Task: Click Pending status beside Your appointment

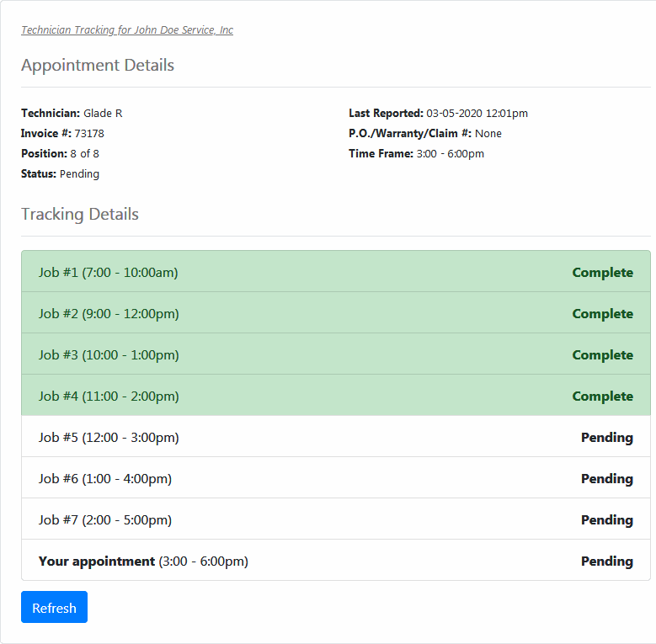Action: 606,562
